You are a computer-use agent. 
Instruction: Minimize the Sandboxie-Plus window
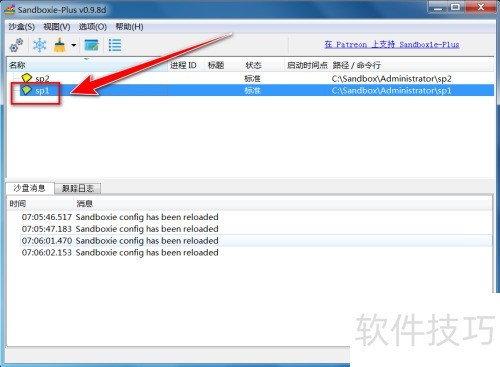pyautogui.click(x=438, y=7)
